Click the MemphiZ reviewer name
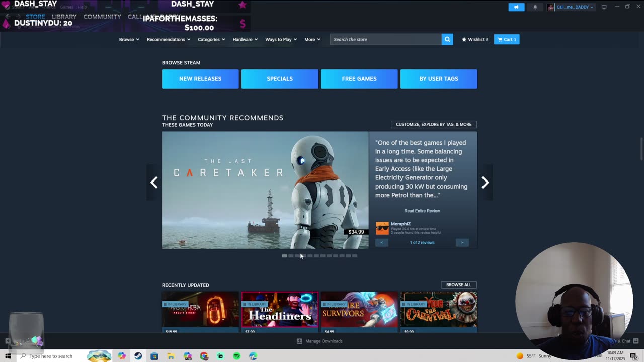644x362 pixels. pos(401,224)
